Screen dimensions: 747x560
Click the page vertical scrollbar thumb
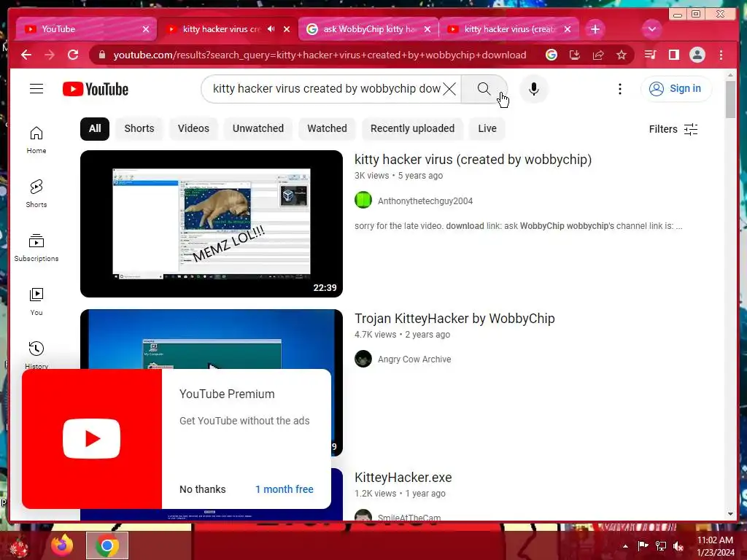[x=731, y=99]
